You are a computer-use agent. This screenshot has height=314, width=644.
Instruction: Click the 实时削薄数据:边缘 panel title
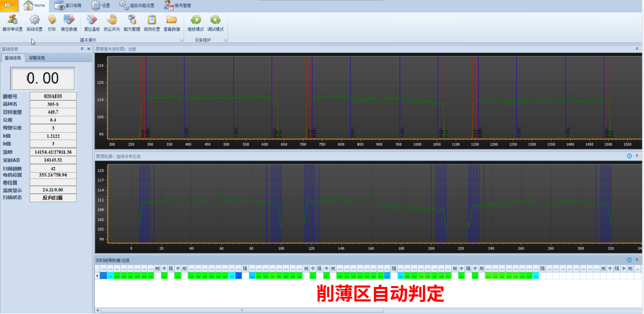(x=112, y=260)
